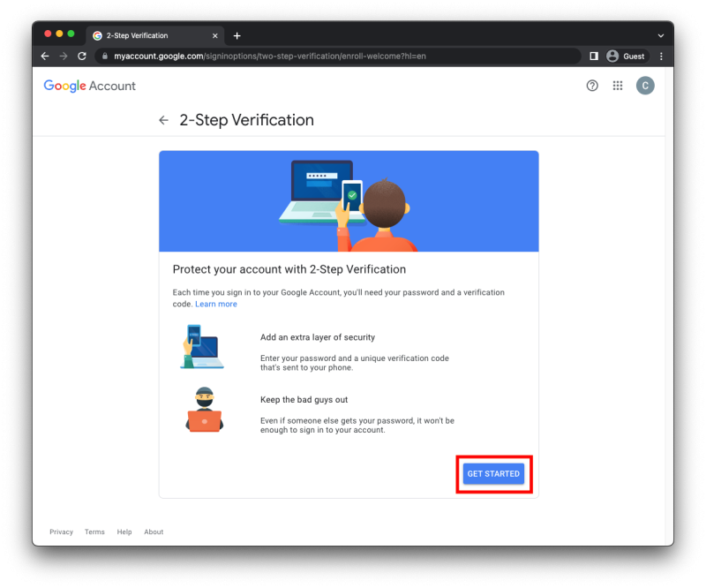This screenshot has height=588, width=706.
Task: Click the browser back arrow
Action: click(x=45, y=56)
